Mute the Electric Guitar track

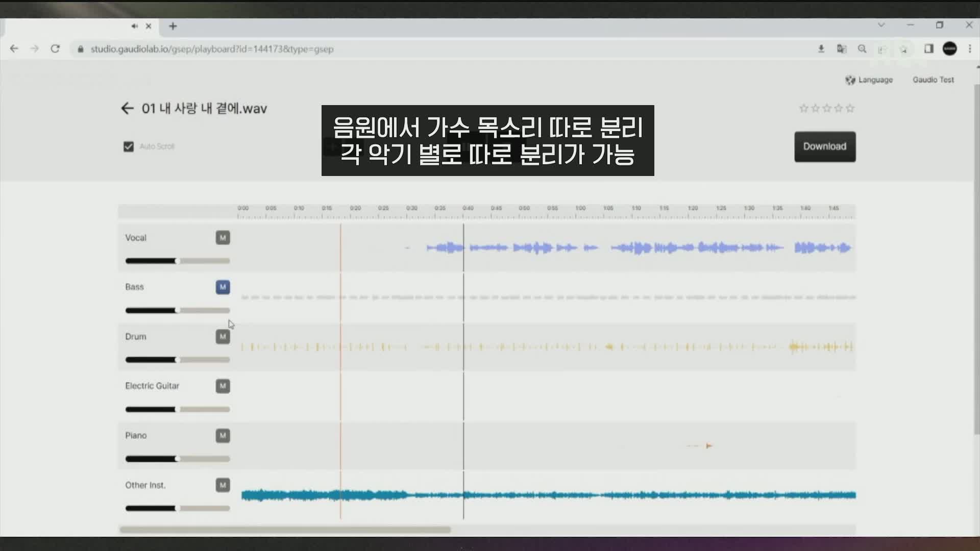click(x=223, y=386)
